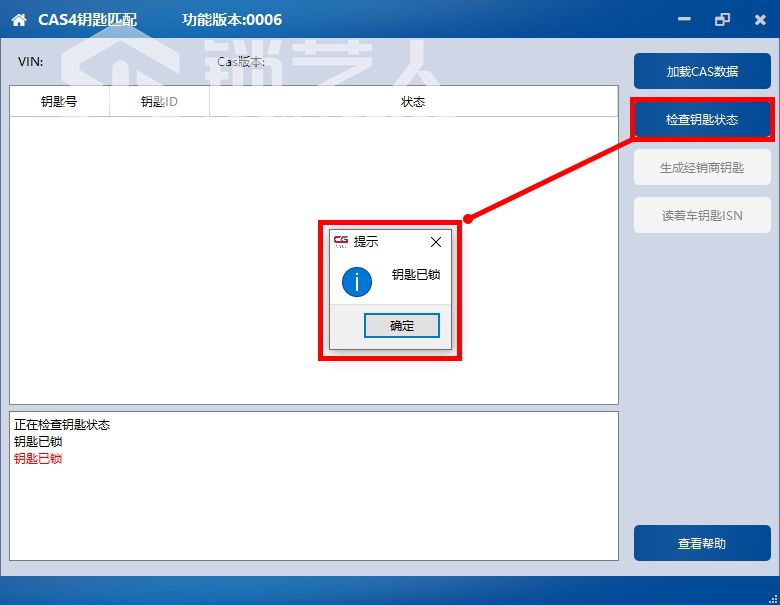Click the blue info icon in dialog
The image size is (780, 605).
(357, 282)
